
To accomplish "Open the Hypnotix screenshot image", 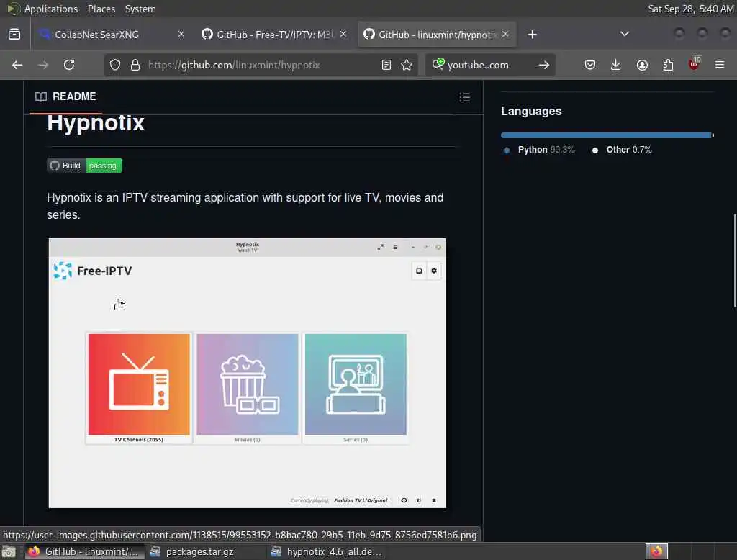I will [x=248, y=373].
